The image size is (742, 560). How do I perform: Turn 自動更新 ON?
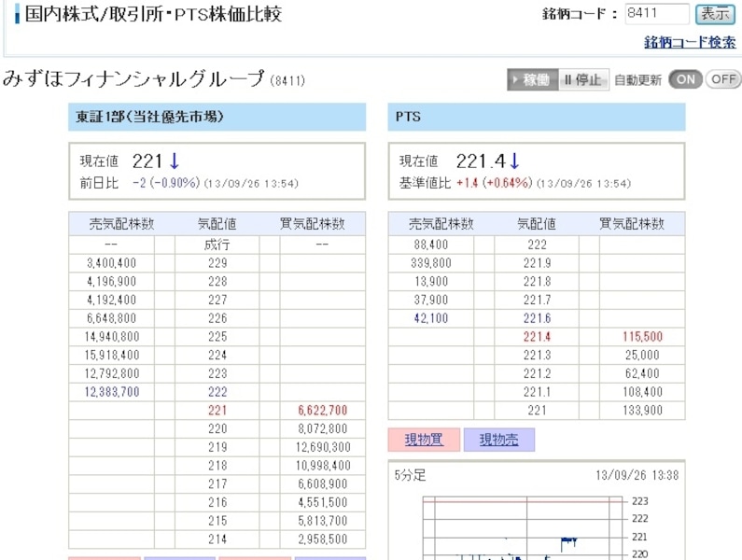pos(686,79)
